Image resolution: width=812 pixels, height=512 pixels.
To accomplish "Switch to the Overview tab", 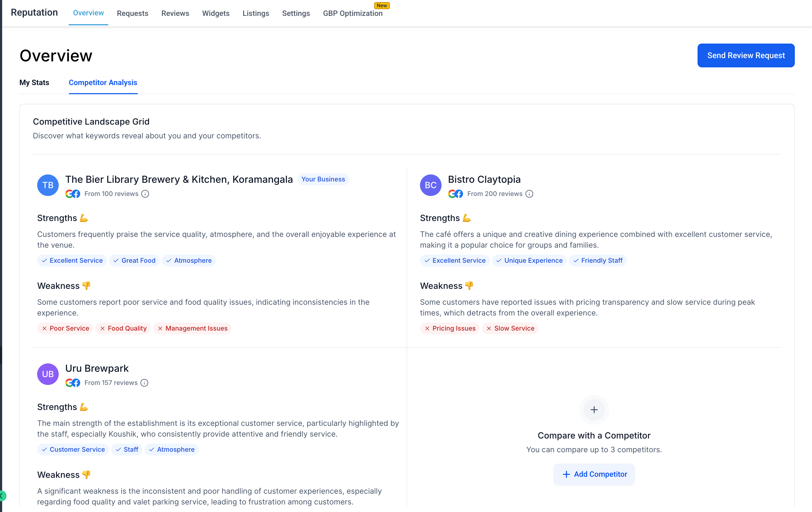I will 88,13.
